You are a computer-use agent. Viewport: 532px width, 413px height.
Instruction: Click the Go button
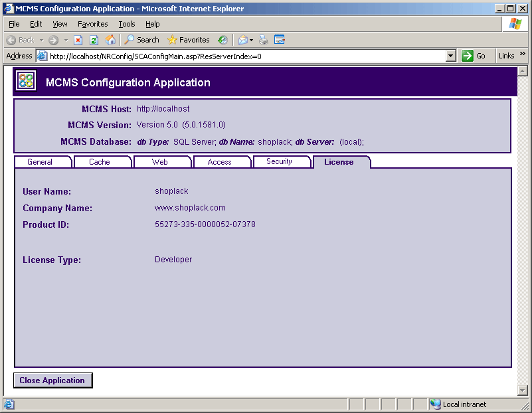[474, 56]
